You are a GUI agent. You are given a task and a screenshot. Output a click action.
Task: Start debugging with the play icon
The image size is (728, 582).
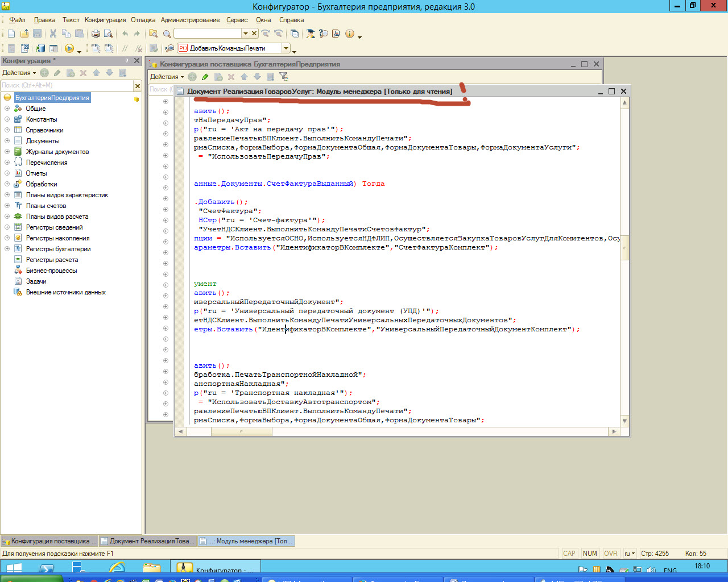tap(69, 49)
